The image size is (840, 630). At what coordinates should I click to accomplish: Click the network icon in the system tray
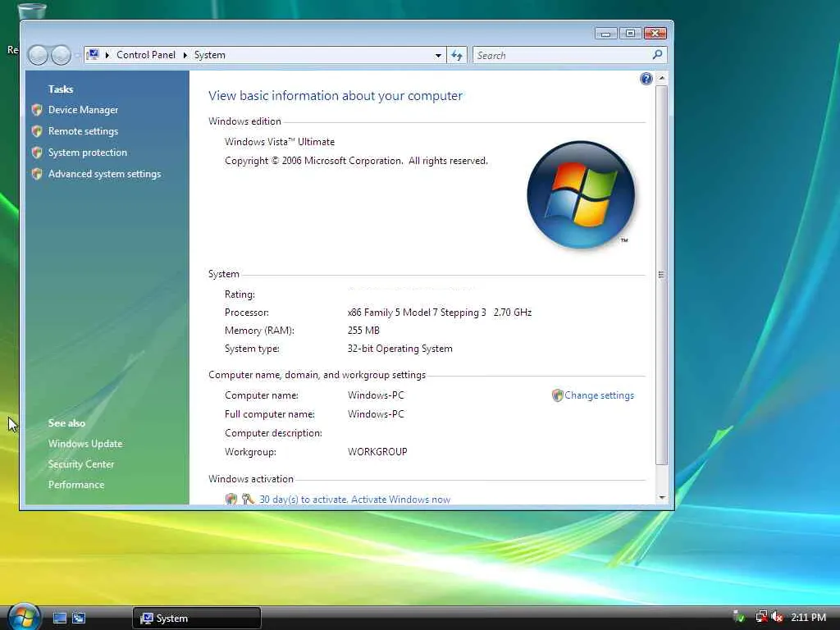pos(761,617)
